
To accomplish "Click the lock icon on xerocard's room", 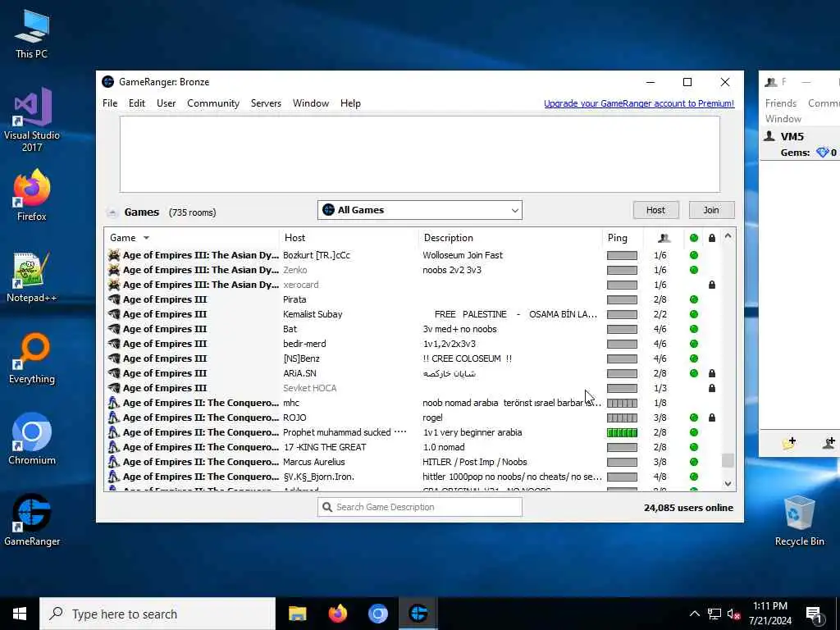I will pos(712,285).
